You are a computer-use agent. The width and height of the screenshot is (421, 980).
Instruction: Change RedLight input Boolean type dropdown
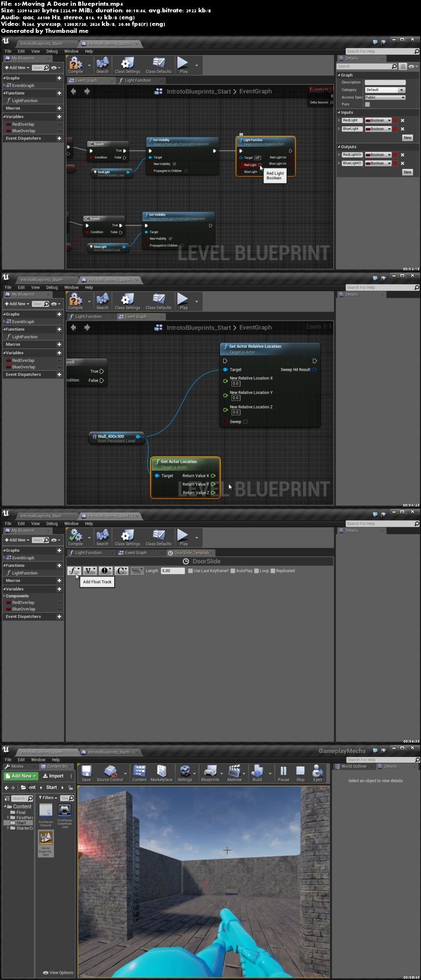click(378, 120)
